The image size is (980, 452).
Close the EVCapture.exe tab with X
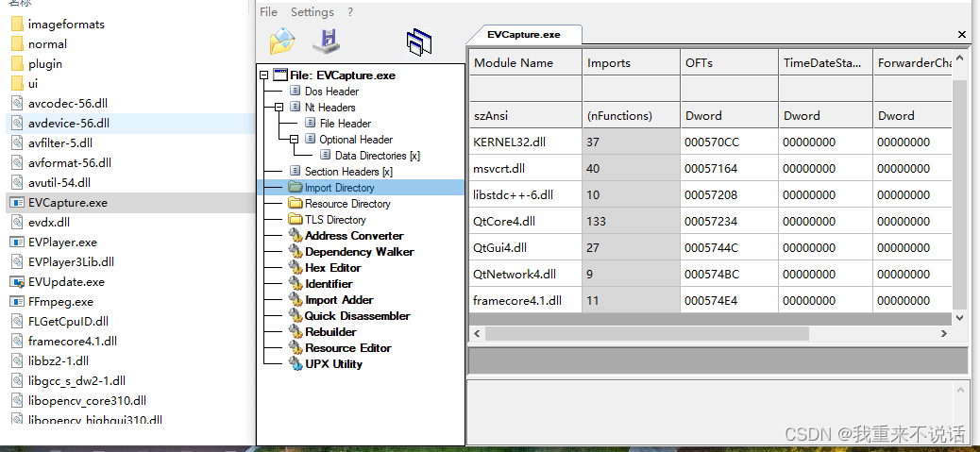click(962, 35)
